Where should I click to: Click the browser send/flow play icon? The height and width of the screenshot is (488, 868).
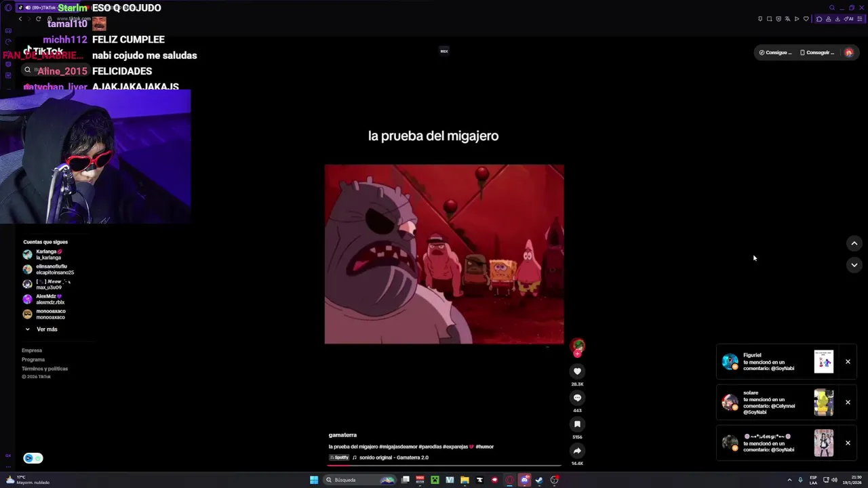pyautogui.click(x=797, y=19)
